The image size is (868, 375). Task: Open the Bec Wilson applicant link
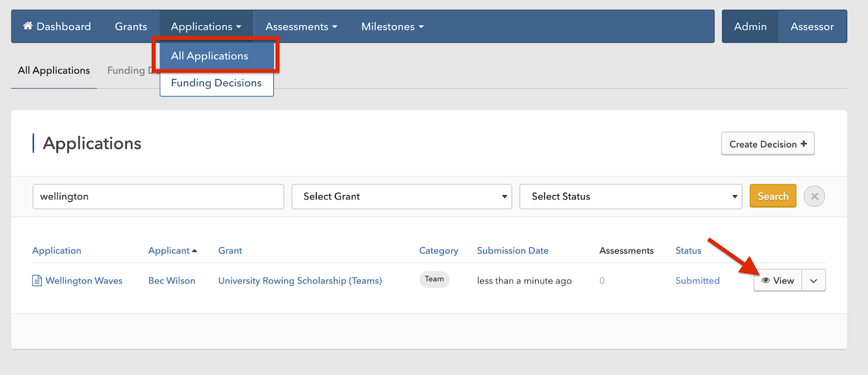[171, 281]
